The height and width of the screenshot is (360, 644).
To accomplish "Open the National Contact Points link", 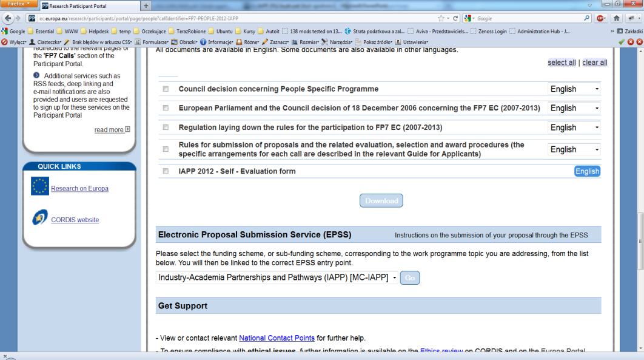I will point(277,338).
